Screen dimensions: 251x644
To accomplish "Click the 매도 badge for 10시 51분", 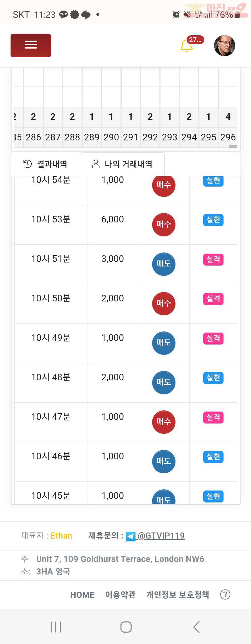I will [x=164, y=264].
